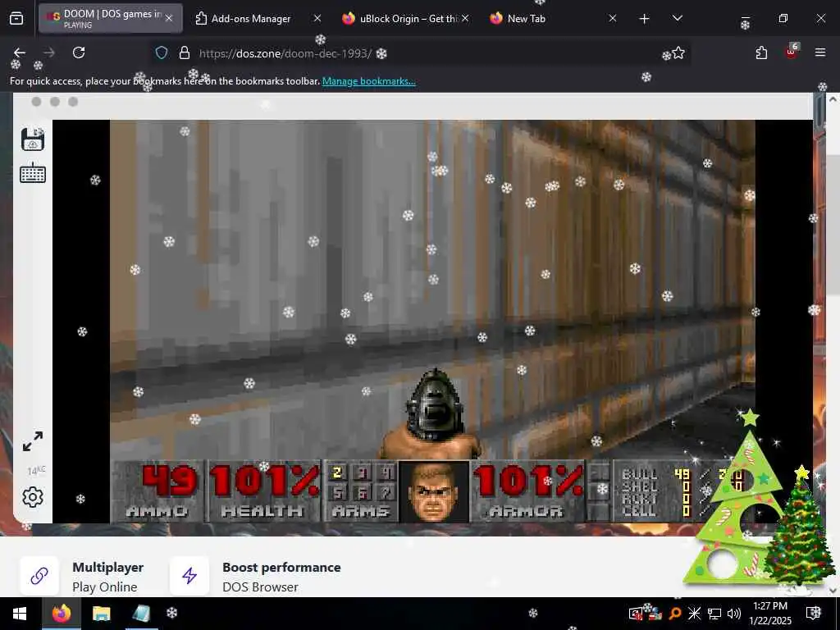
Task: Open the network tray icon
Action: 714,614
